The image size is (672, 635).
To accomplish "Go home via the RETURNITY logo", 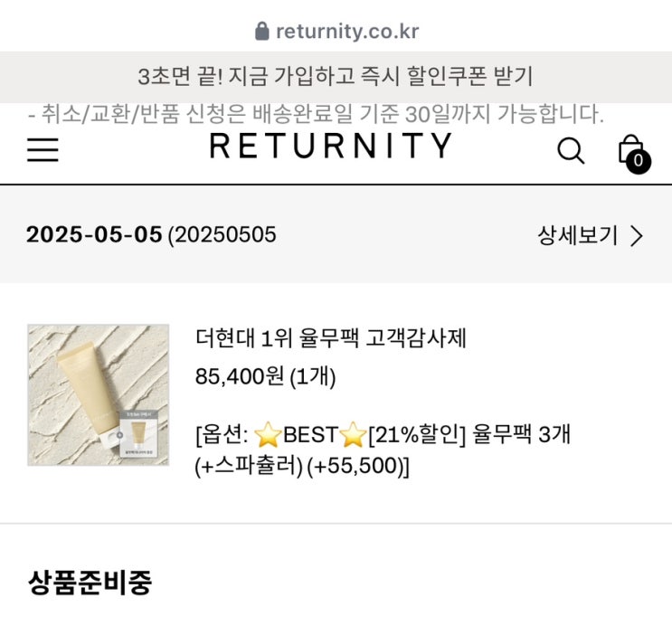I will pyautogui.click(x=330, y=147).
